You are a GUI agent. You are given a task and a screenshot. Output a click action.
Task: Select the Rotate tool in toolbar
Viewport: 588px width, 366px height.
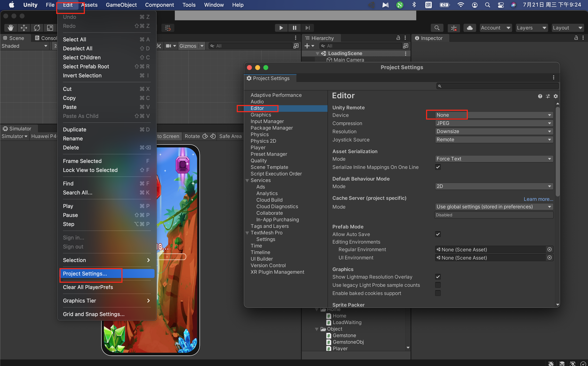pos(37,28)
